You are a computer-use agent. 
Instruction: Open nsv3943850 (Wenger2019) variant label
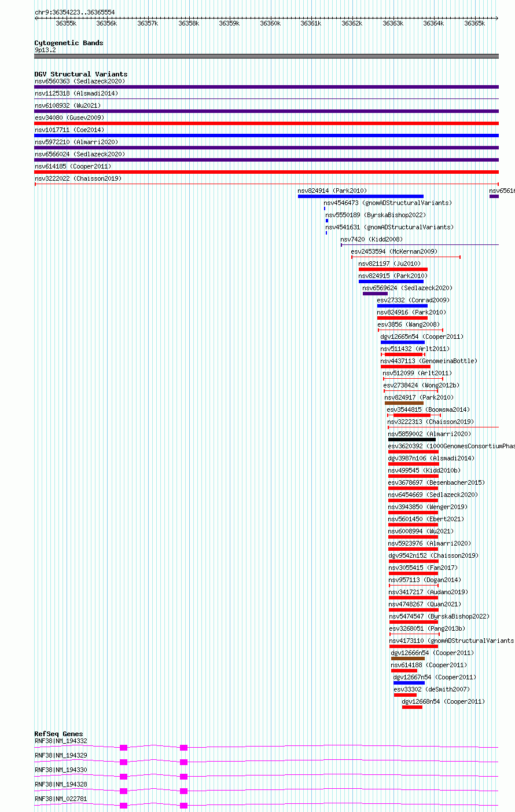(428, 507)
